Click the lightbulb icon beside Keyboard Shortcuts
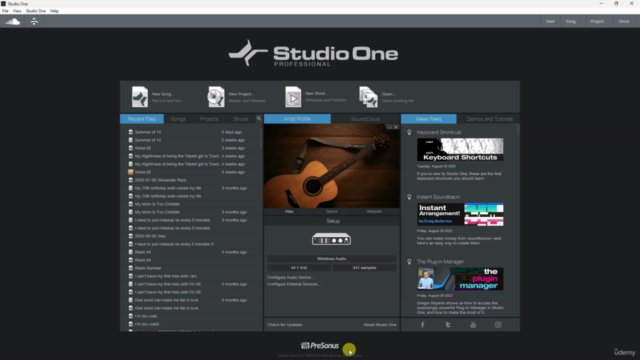640x360 pixels. 409,132
